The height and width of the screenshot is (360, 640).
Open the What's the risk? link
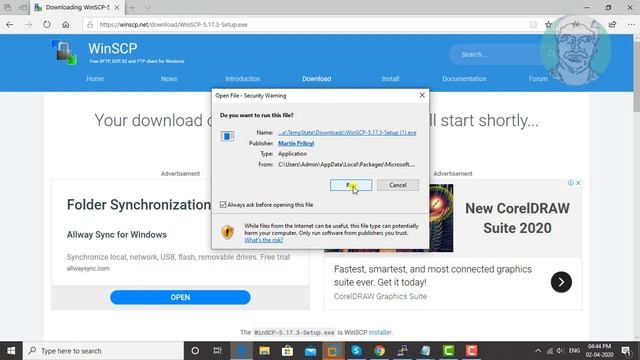[263, 240]
